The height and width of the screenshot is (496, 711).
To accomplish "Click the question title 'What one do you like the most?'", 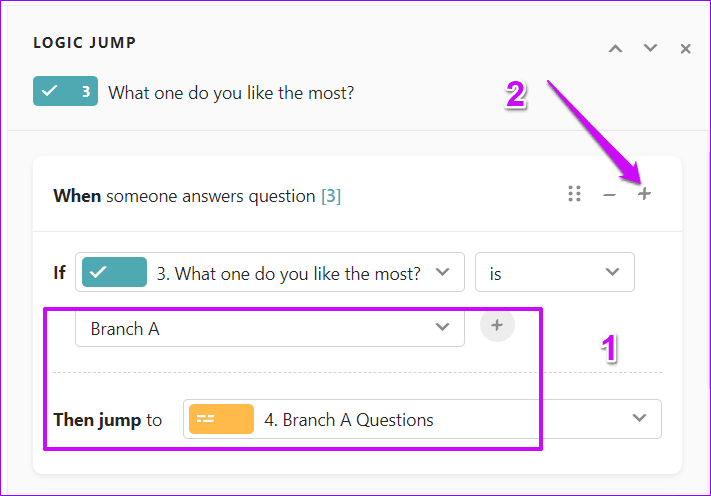I will pos(231,93).
